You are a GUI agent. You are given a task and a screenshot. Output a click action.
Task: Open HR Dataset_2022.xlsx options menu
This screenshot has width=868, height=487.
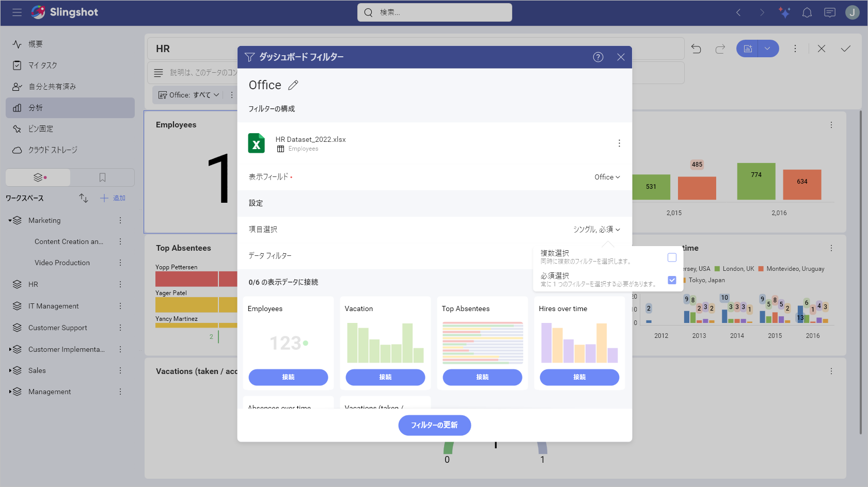coord(619,143)
